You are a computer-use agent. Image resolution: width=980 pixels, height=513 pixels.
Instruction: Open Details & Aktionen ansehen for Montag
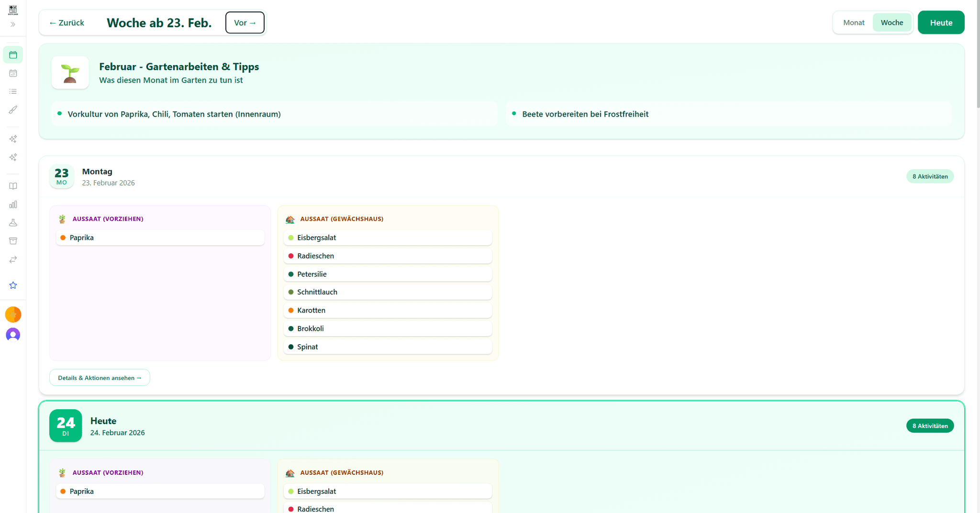[100, 378]
